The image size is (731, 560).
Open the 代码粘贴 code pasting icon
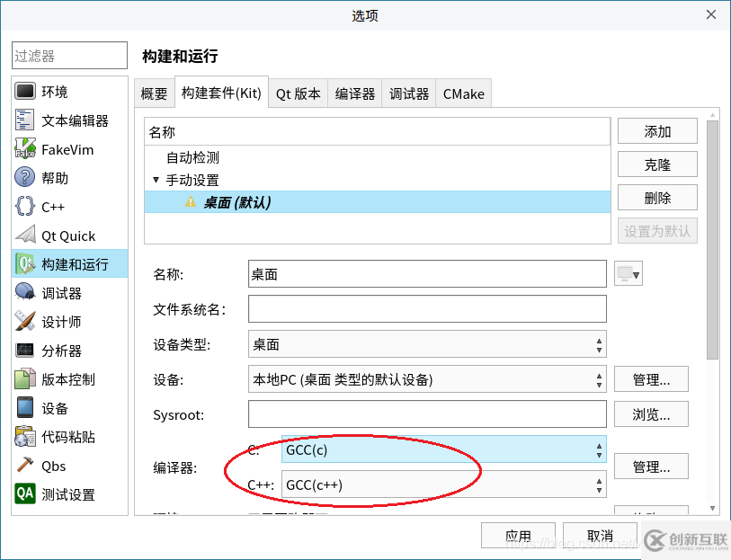point(24,436)
